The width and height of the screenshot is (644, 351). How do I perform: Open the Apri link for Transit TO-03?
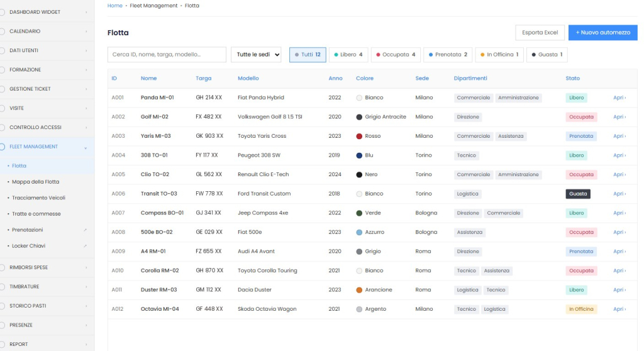click(x=619, y=194)
